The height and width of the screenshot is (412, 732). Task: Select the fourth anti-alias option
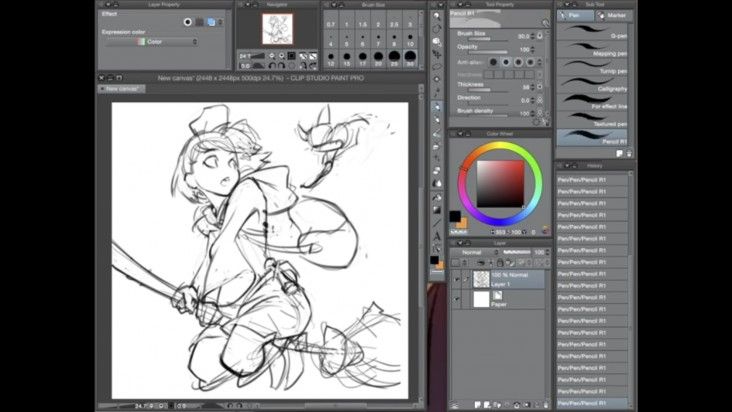[x=530, y=62]
